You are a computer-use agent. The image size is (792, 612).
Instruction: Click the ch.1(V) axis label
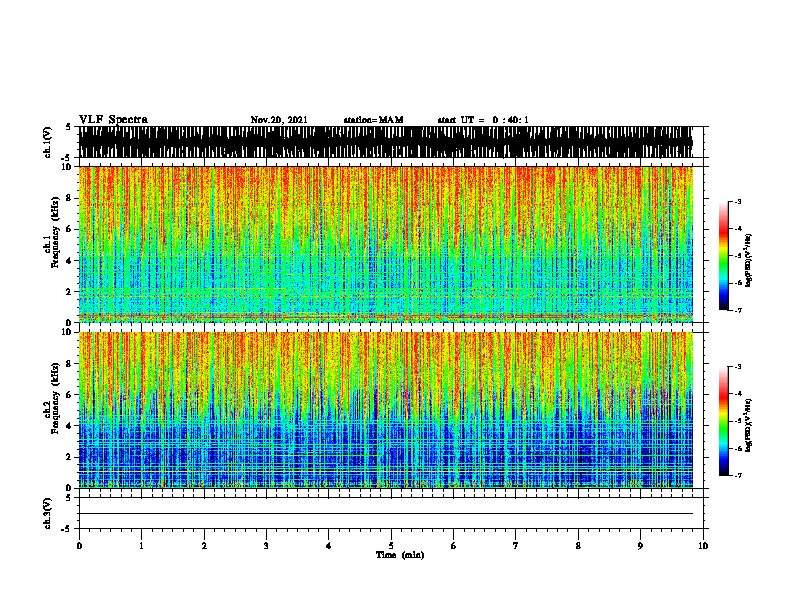coord(47,142)
